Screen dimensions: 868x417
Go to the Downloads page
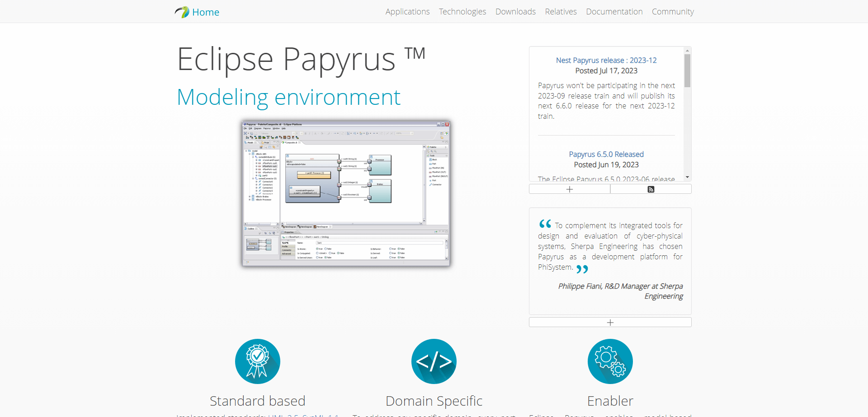(515, 12)
